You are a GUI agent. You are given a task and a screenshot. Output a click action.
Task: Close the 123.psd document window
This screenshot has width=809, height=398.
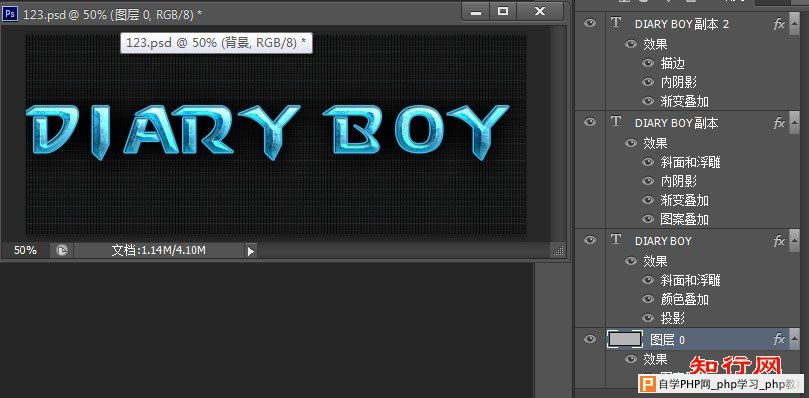point(540,11)
